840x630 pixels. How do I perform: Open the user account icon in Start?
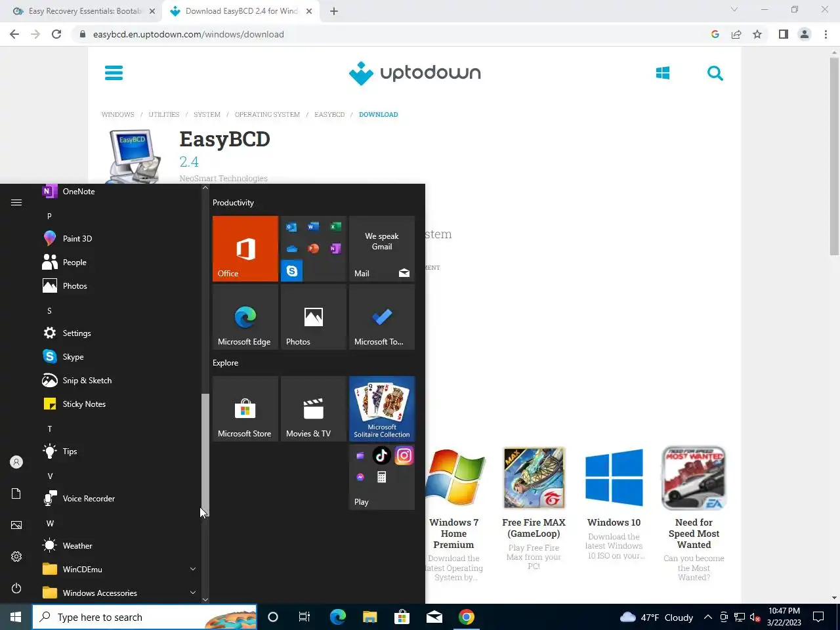click(16, 462)
